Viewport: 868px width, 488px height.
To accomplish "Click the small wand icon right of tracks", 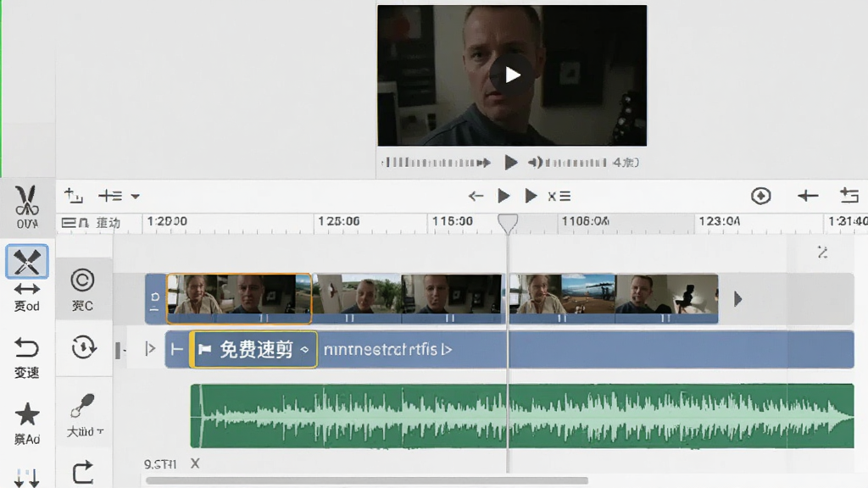I will [x=822, y=252].
